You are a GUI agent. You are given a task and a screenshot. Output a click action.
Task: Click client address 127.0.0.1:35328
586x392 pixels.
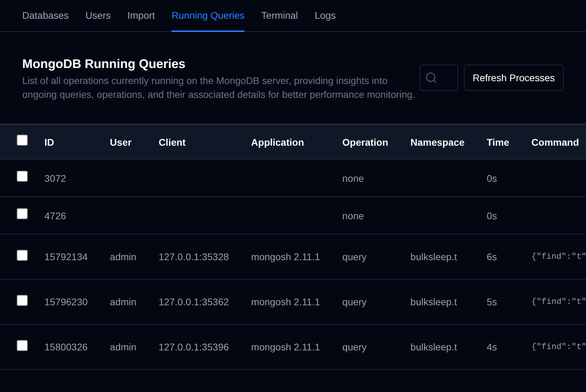tap(194, 257)
